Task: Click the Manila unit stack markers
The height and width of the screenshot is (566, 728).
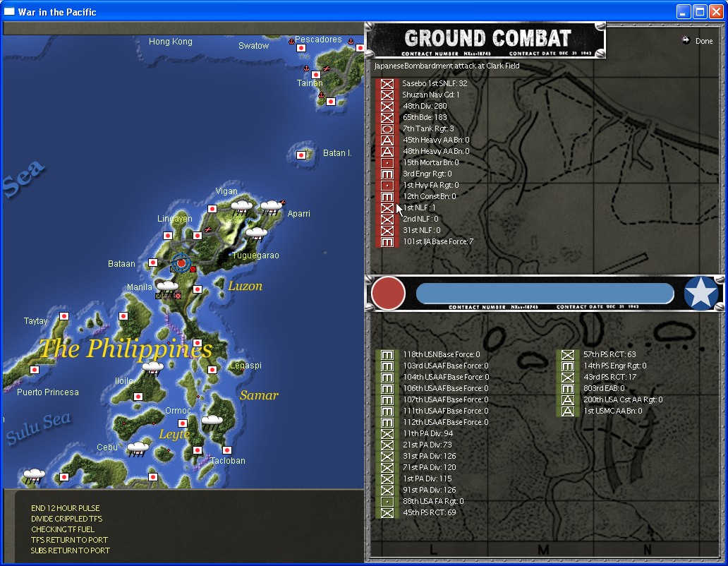Action: click(x=168, y=296)
